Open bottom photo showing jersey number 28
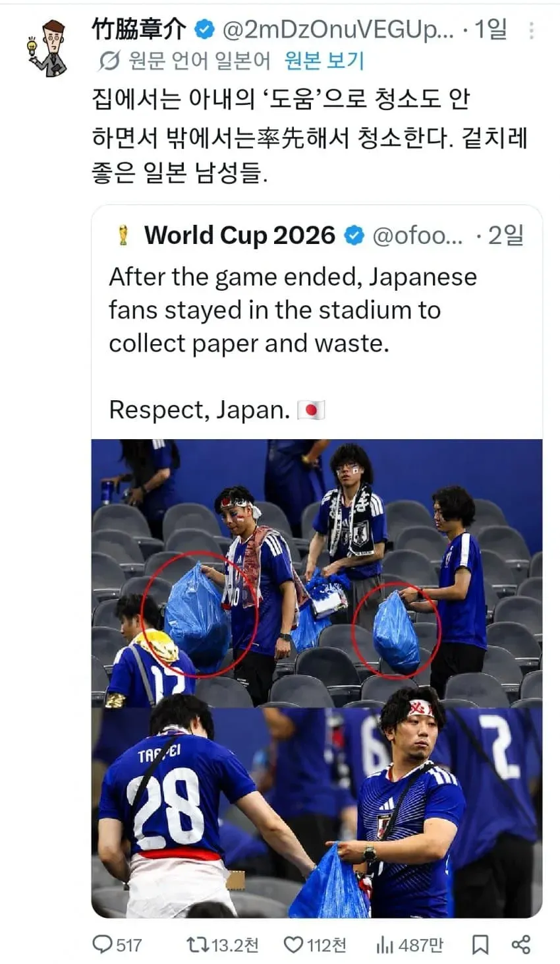Screen dimensions: 560x964 (x=317, y=813)
